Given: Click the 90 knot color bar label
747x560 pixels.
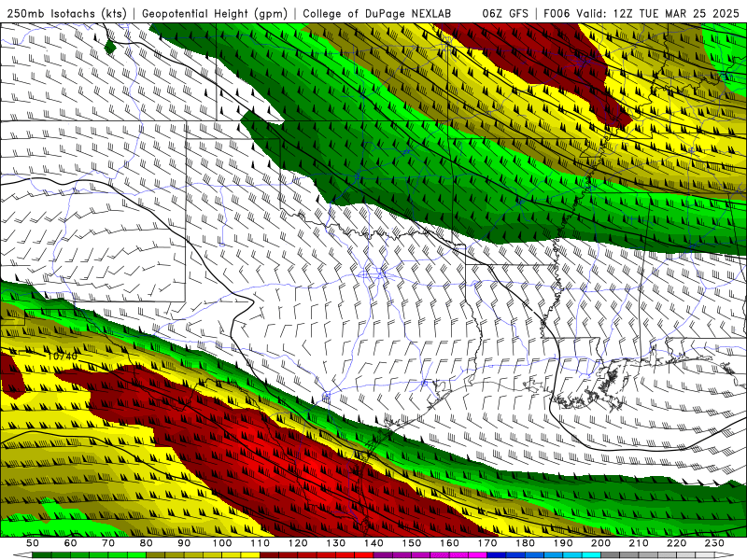Looking at the screenshot, I should [x=184, y=543].
